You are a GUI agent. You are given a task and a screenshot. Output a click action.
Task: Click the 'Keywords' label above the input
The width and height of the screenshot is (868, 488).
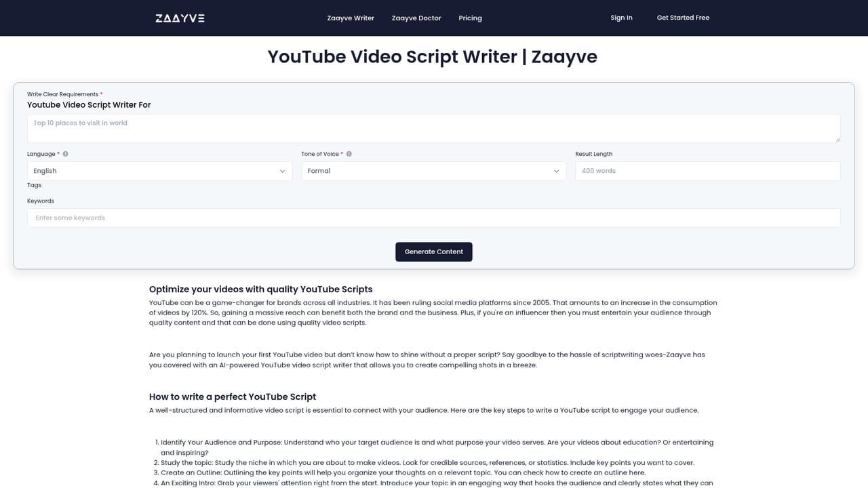41,201
